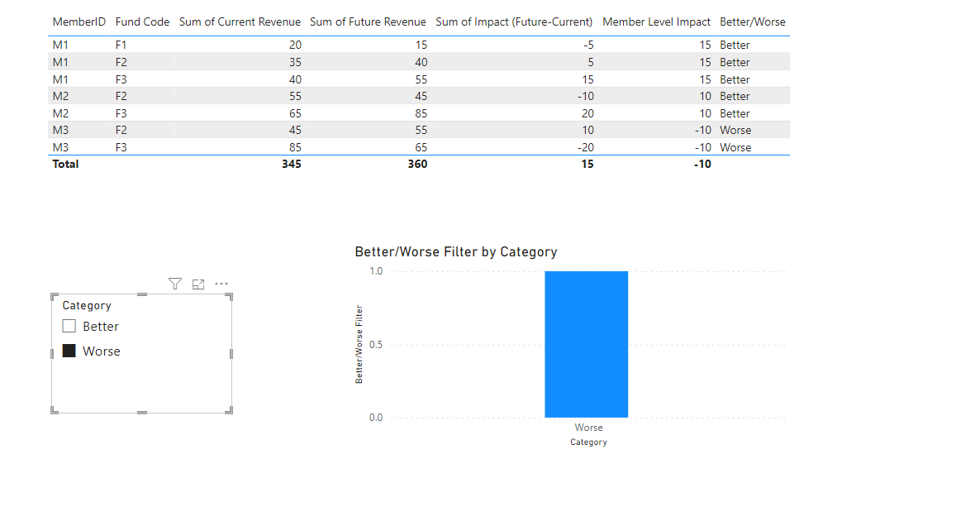
Task: Click total current revenue 345
Action: click(x=291, y=164)
